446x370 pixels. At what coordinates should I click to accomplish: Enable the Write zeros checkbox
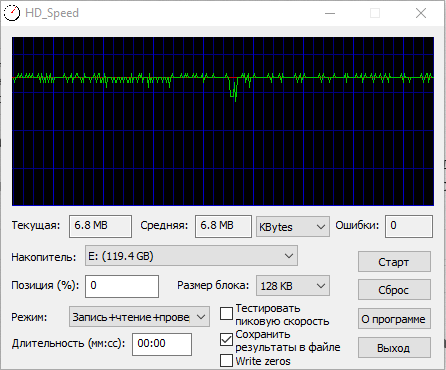click(x=226, y=360)
